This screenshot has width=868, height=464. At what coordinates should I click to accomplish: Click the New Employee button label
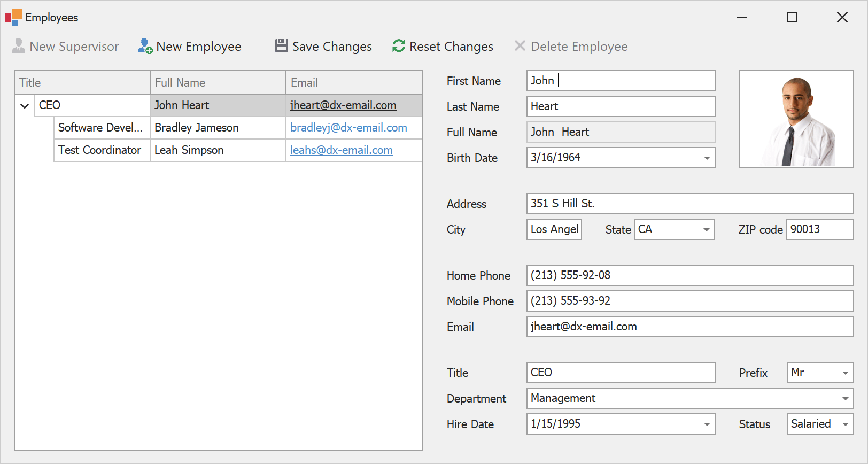199,47
